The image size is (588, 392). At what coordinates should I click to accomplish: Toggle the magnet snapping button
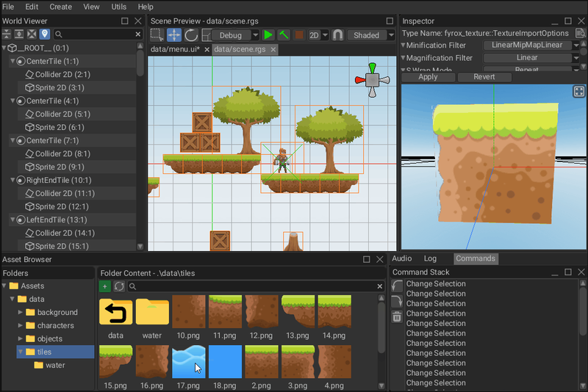click(338, 35)
